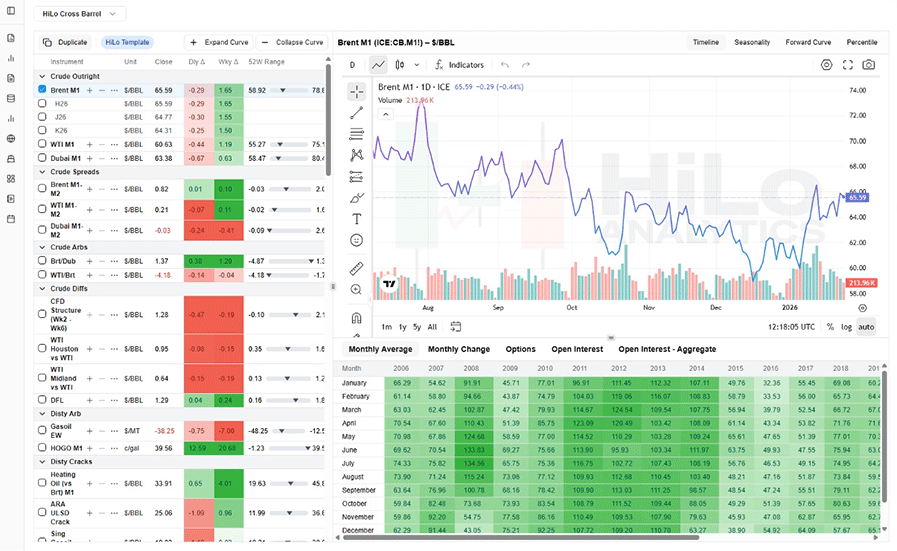Set chart range to 5y
Image resolution: width=897 pixels, height=551 pixels.
pyautogui.click(x=417, y=327)
